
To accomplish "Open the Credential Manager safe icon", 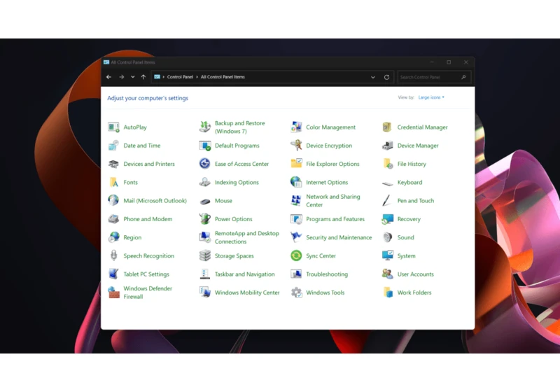I will pos(388,127).
